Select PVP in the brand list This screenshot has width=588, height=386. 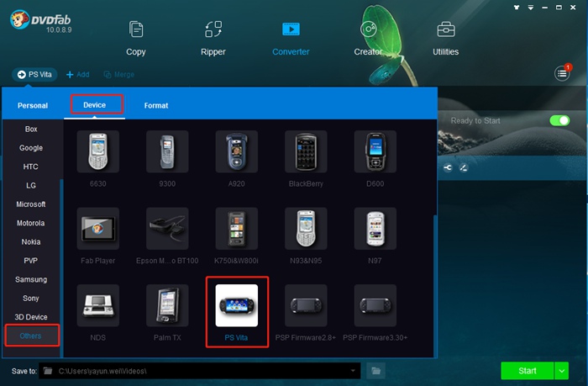31,261
